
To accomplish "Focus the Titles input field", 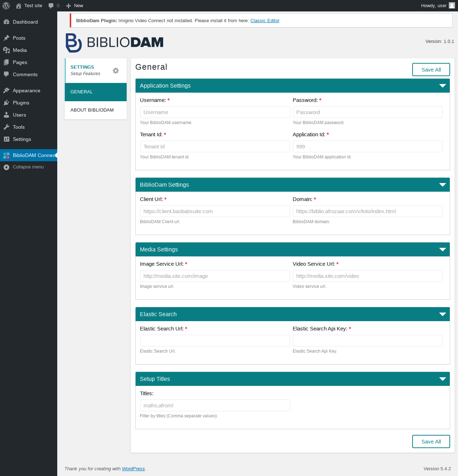I will [x=215, y=406].
